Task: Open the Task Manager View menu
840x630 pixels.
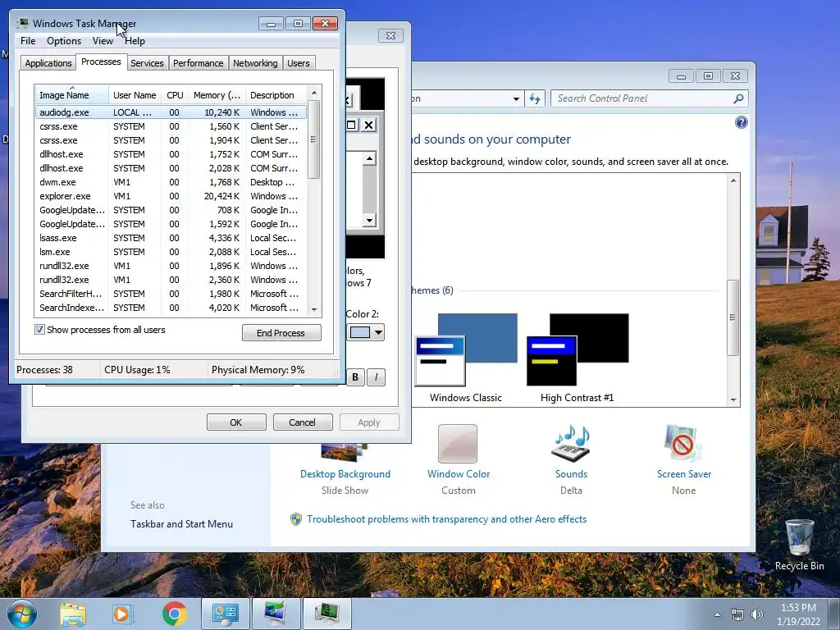Action: 103,41
